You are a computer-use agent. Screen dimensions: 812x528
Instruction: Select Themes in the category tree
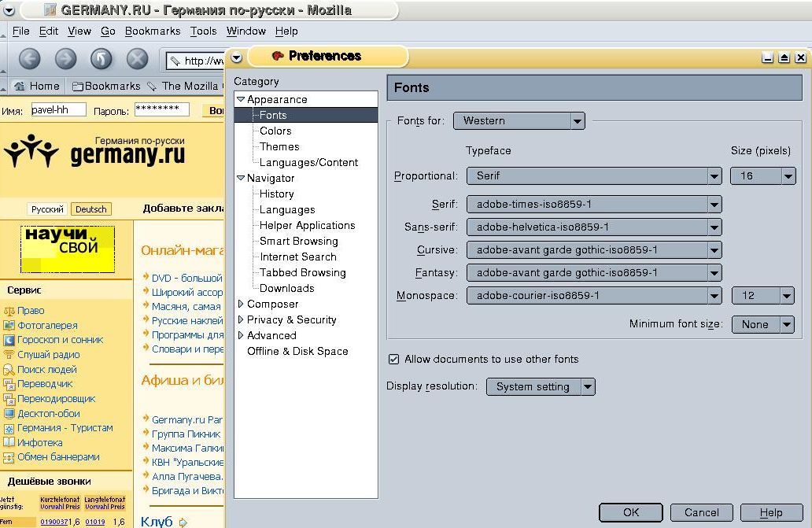pyautogui.click(x=279, y=146)
